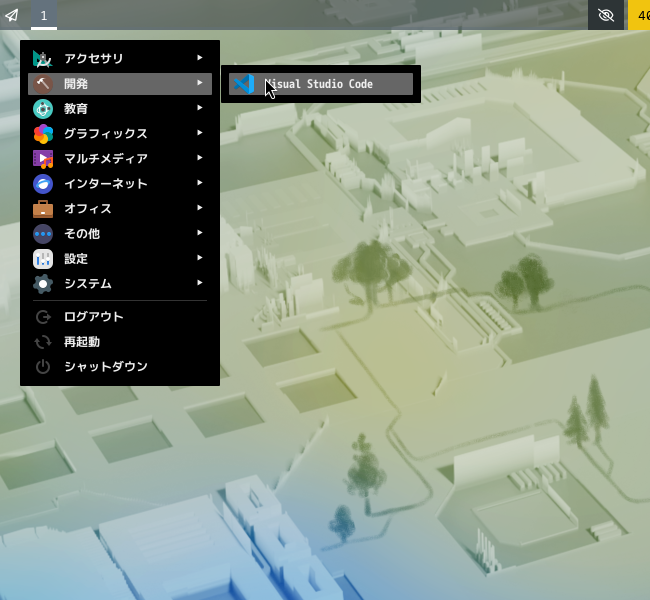Click the シャットダウン power icon
Screen dimensions: 650x600
pyautogui.click(x=43, y=367)
